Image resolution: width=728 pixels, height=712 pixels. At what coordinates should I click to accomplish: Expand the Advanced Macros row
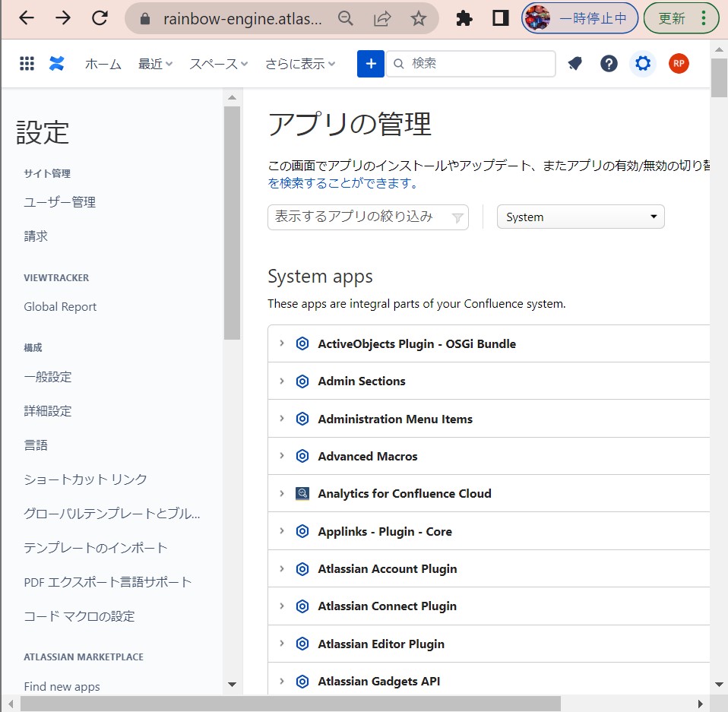pos(282,456)
